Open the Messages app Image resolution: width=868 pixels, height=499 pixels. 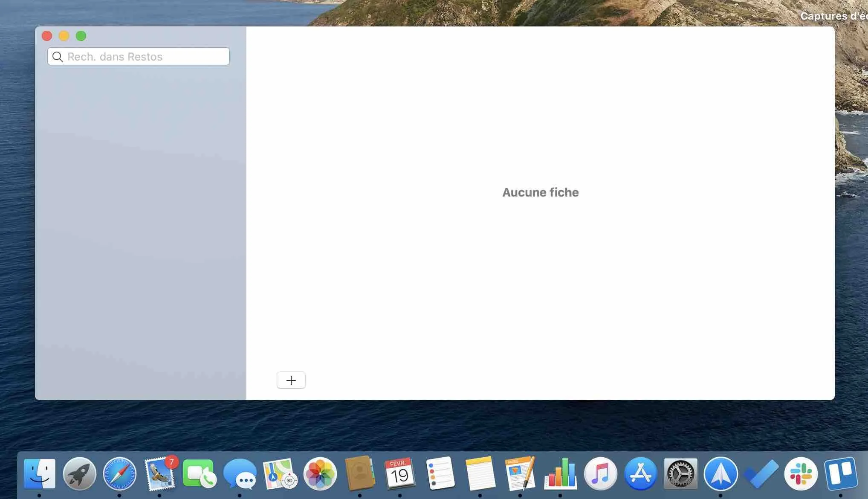[x=240, y=474]
